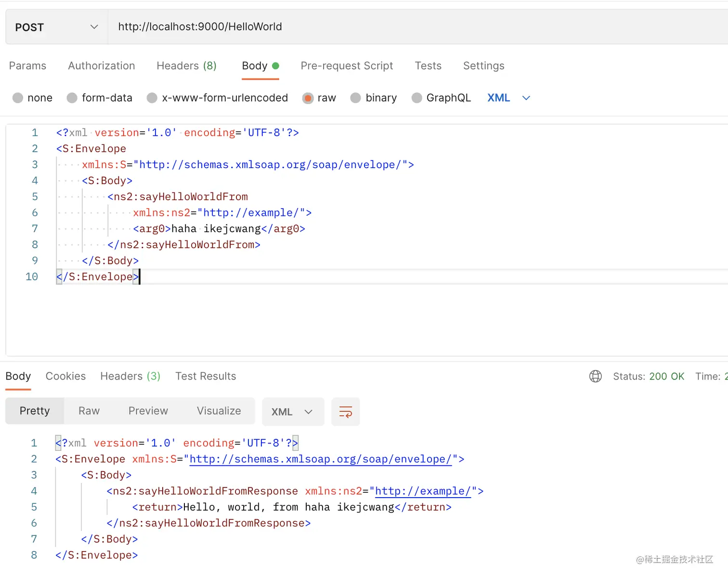Open the POST method dropdown
Screen dimensions: 728x579
pyautogui.click(x=56, y=27)
